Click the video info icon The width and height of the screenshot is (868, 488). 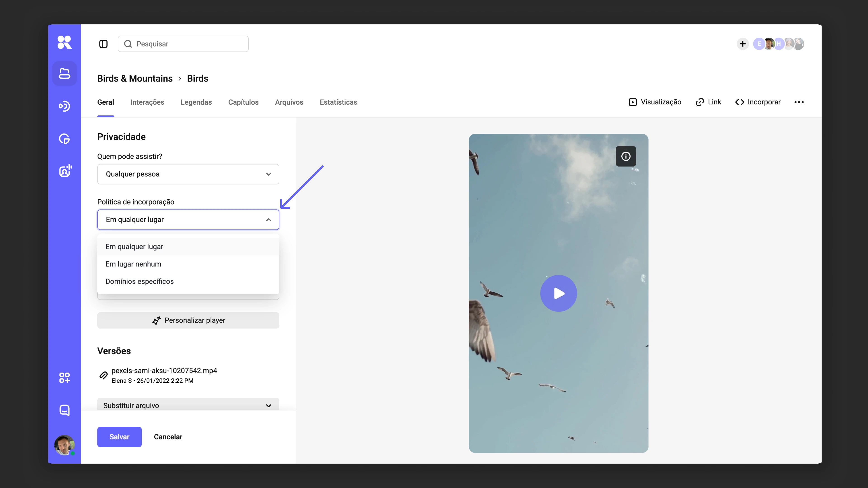(x=626, y=156)
